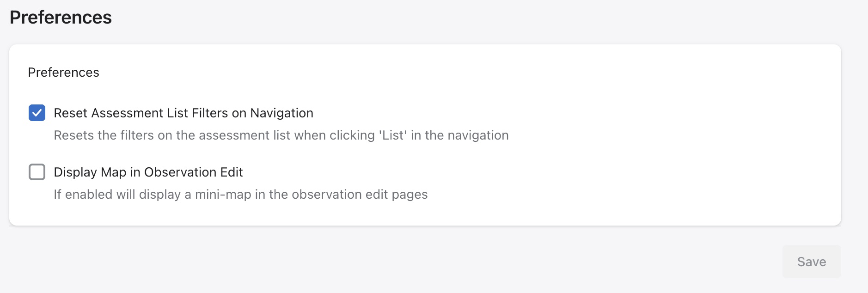Click the empty unchecked checkbox square

[x=37, y=172]
